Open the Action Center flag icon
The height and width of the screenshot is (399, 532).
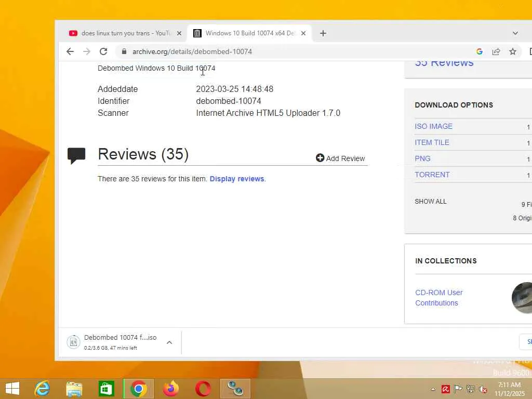458,389
